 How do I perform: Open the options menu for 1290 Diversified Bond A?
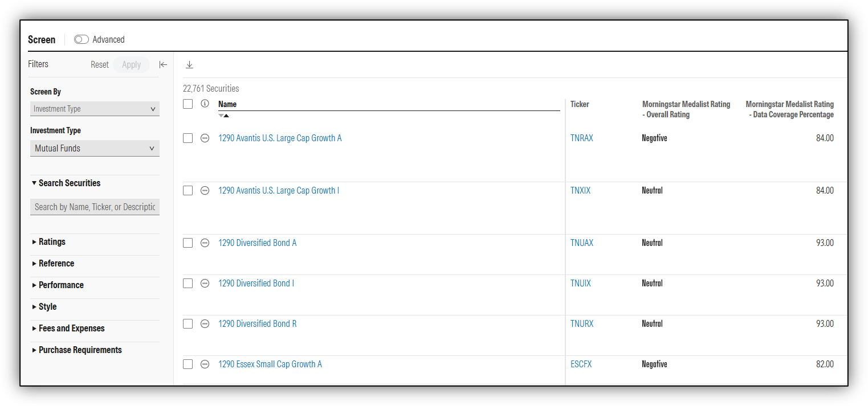[205, 243]
